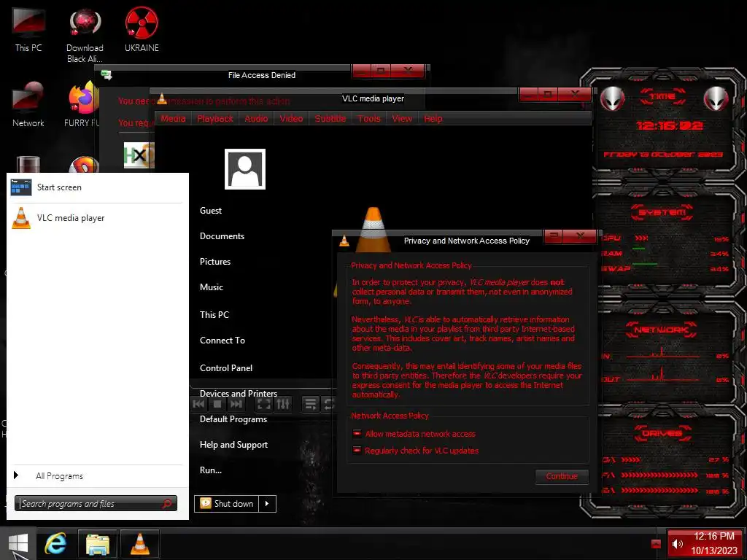Close Privacy and Network Access Policy dialog

tap(580, 236)
